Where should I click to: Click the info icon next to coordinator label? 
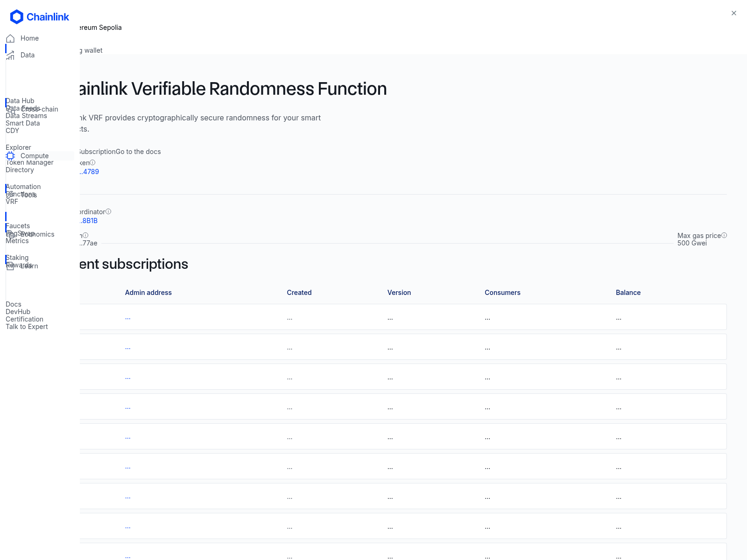point(108,211)
